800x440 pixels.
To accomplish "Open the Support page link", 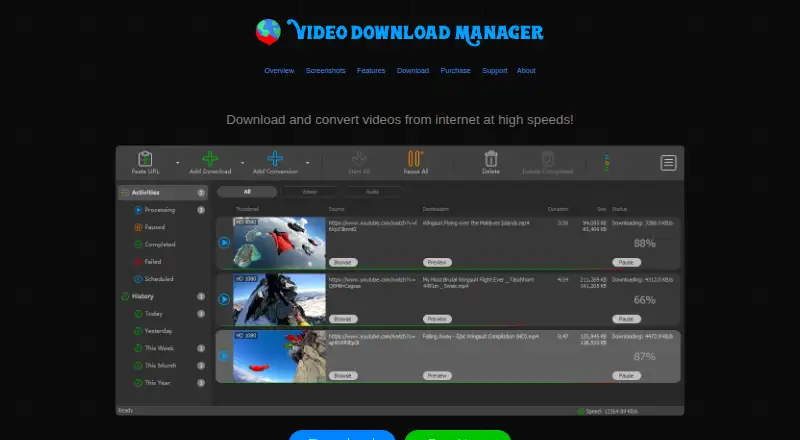I will point(494,70).
